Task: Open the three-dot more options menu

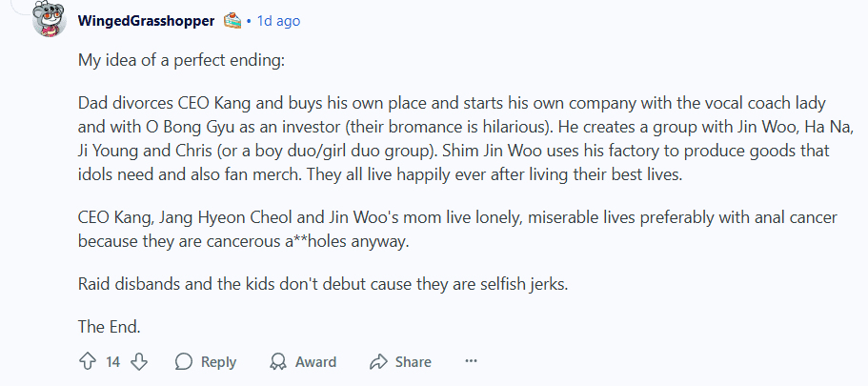Action: 470,362
